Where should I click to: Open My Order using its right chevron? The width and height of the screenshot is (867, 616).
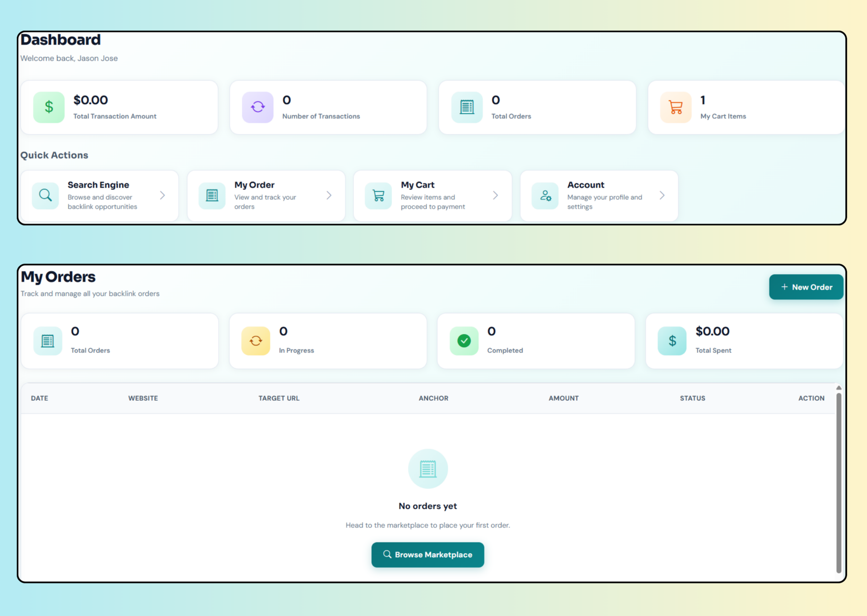pyautogui.click(x=329, y=196)
